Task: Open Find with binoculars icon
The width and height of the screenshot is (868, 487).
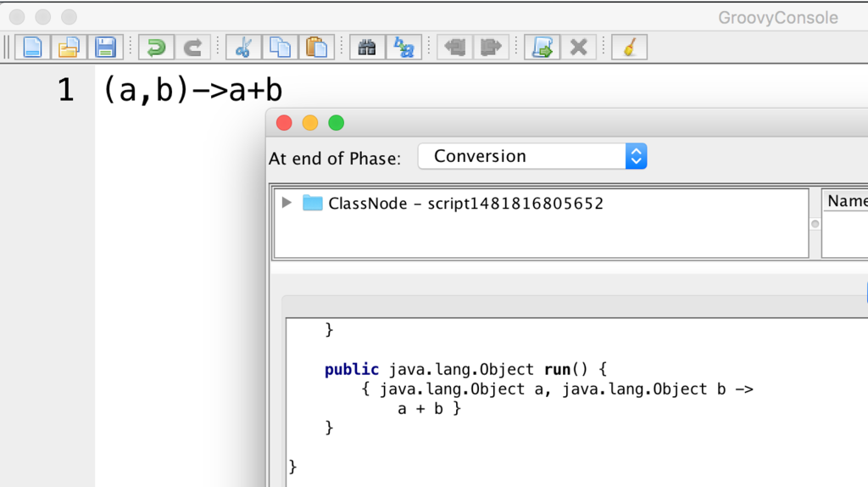Action: click(x=367, y=48)
